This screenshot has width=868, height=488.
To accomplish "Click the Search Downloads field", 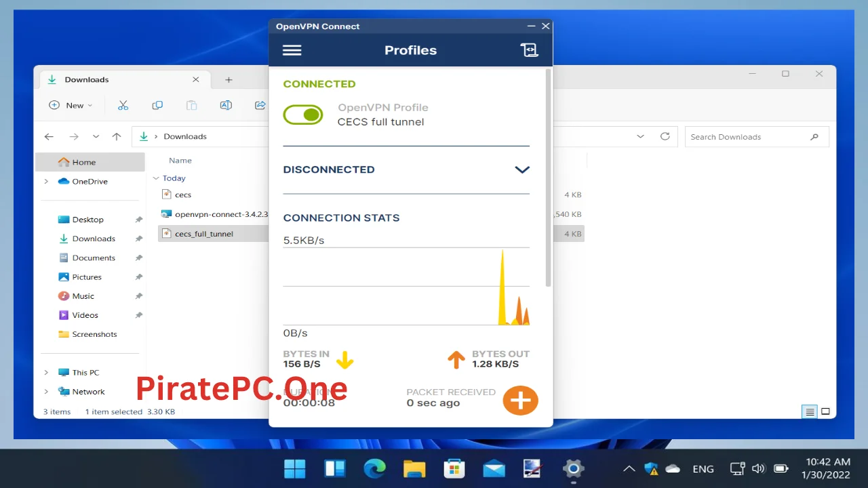I will click(756, 137).
